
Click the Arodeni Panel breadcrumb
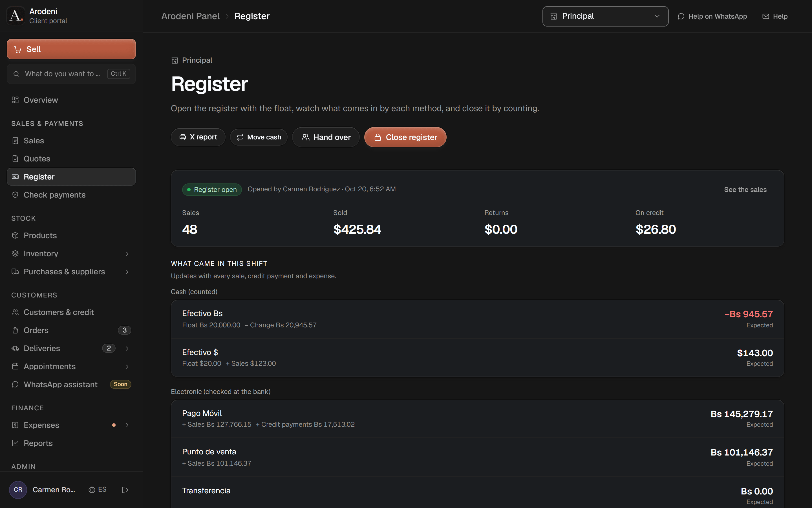click(190, 16)
